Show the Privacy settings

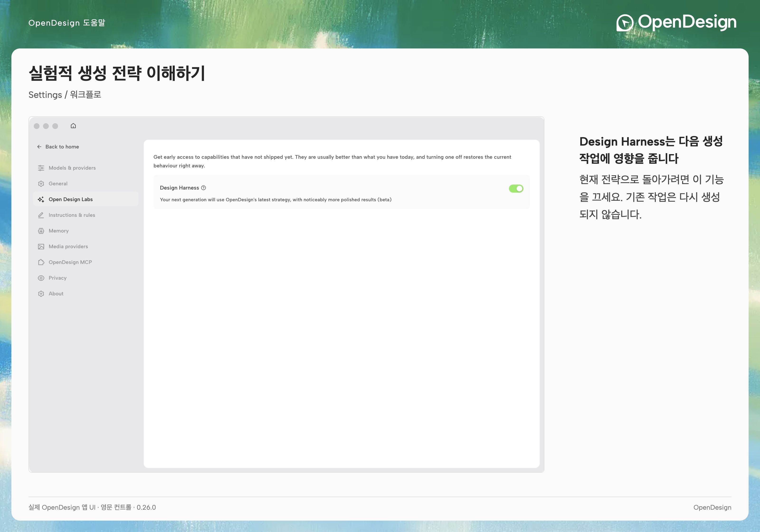point(86,278)
